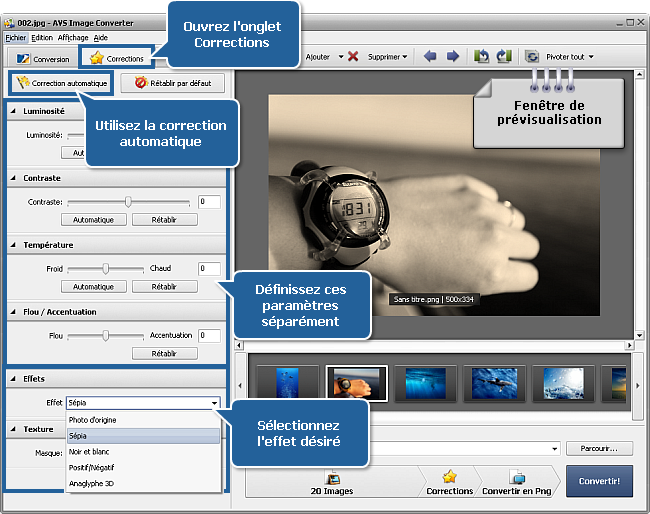Select the watch image thumbnail
The width and height of the screenshot is (650, 514).
[356, 383]
